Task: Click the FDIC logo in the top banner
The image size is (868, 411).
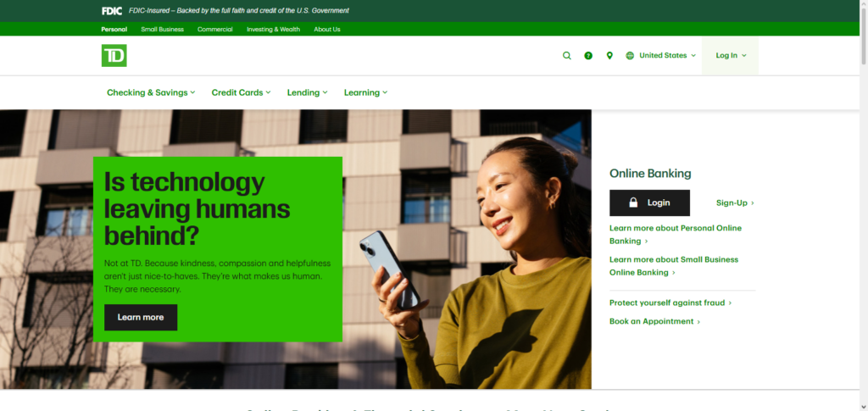Action: (x=112, y=10)
